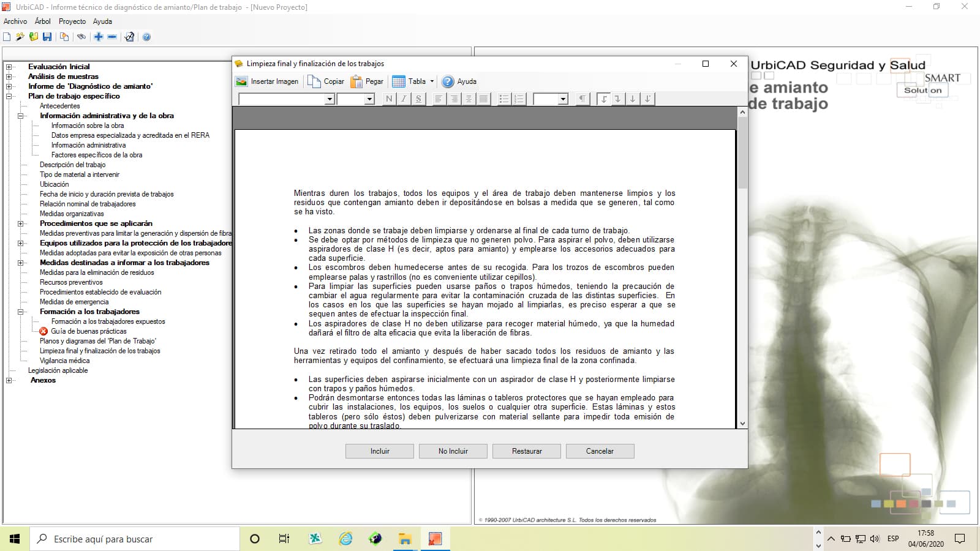980x551 pixels.
Task: Click the copy pages icon in main toolbar
Action: pos(64,37)
